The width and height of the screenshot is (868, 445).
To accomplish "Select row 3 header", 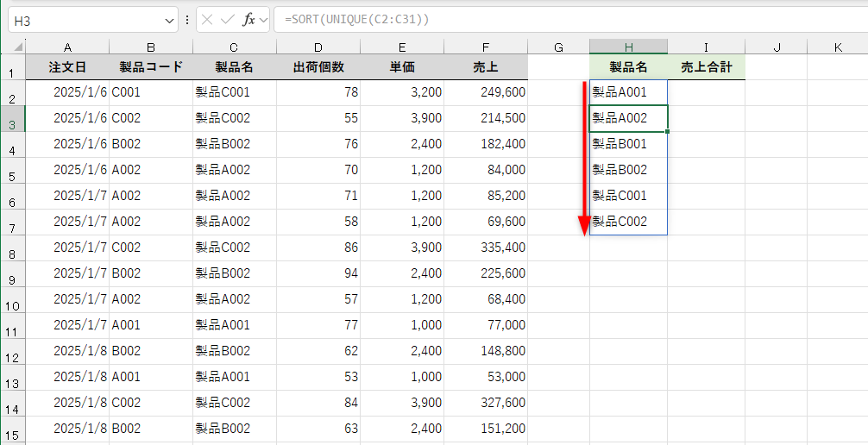I will [x=12, y=118].
